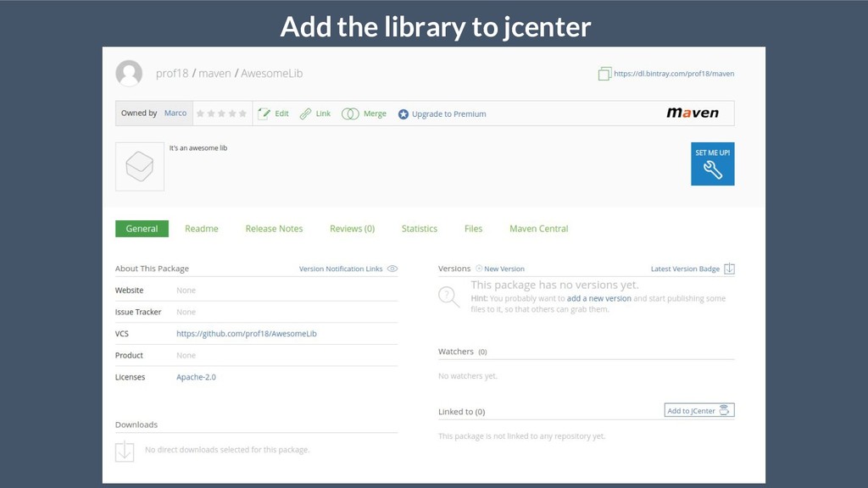Download the Latest Version Badge icon
This screenshot has height=488, width=868.
(729, 269)
